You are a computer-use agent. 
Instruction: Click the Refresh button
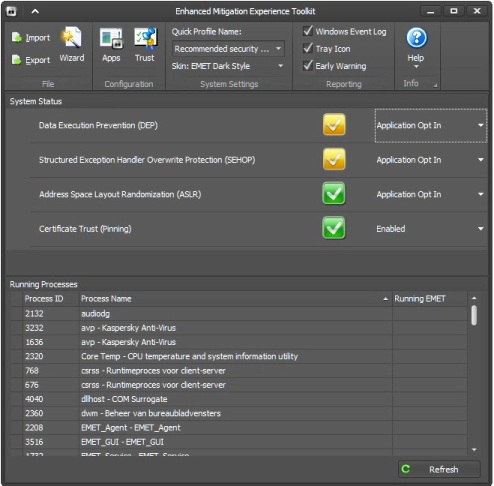point(439,469)
